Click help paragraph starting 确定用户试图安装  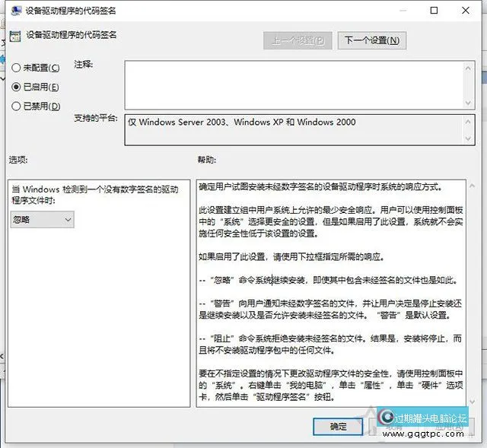coord(320,186)
